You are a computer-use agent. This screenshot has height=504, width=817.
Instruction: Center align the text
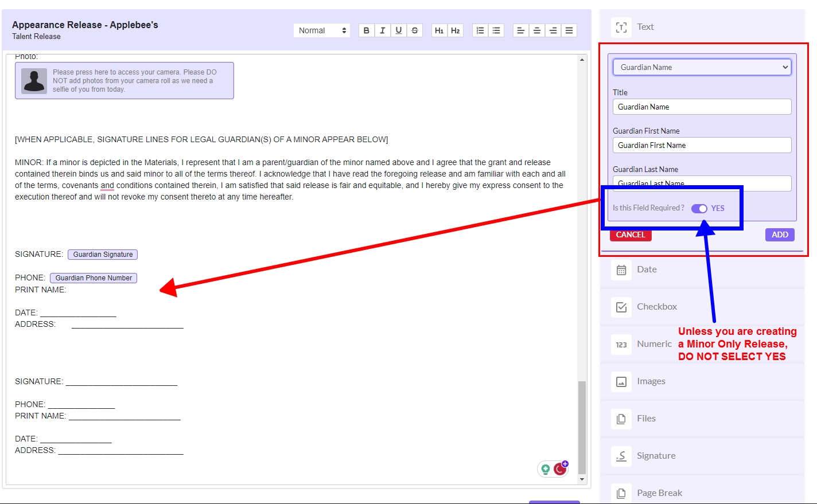click(536, 30)
